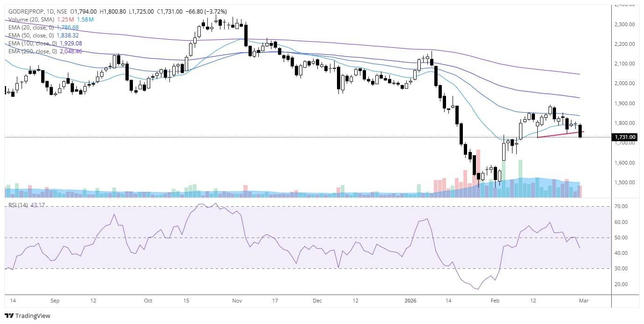Click the 1,900.00 price axis label
This screenshot has width=644, height=324.
(625, 103)
